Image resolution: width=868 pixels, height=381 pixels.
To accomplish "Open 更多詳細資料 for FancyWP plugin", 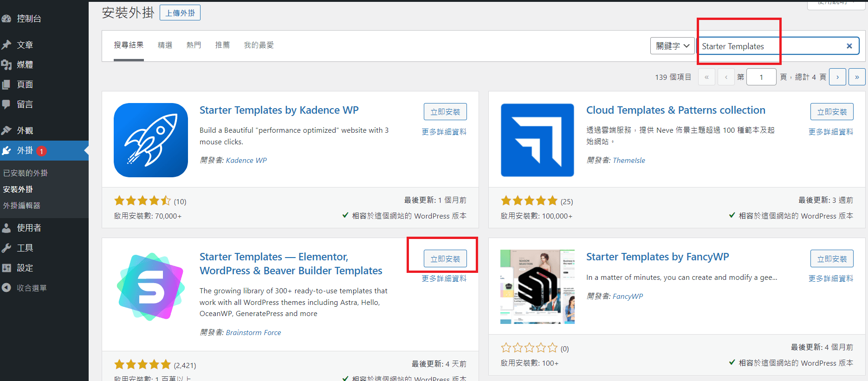I will tap(831, 278).
